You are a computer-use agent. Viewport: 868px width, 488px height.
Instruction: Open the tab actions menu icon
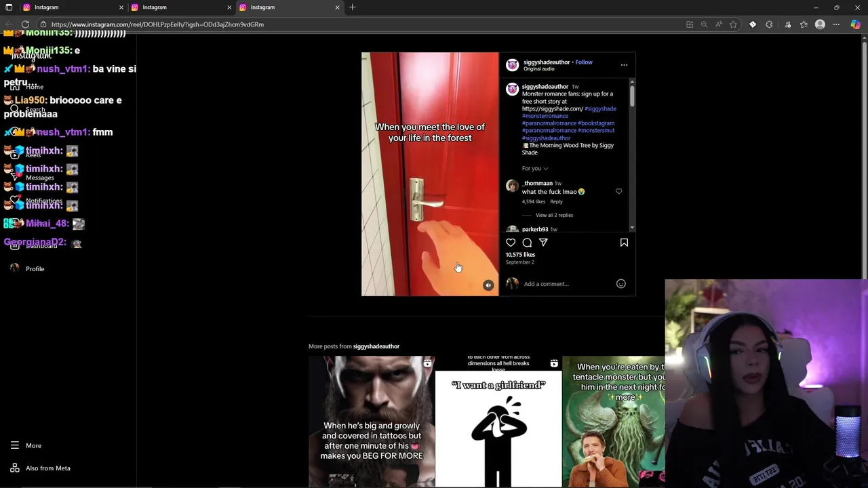click(9, 7)
